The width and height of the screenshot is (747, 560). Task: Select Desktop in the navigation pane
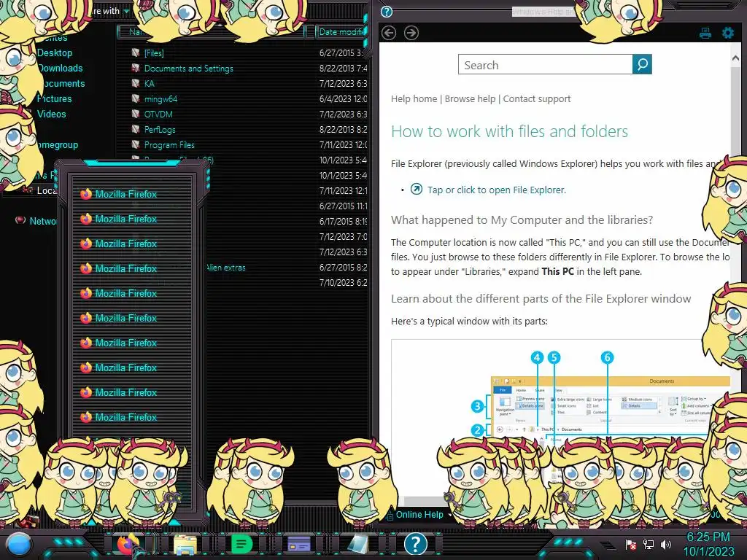(55, 52)
